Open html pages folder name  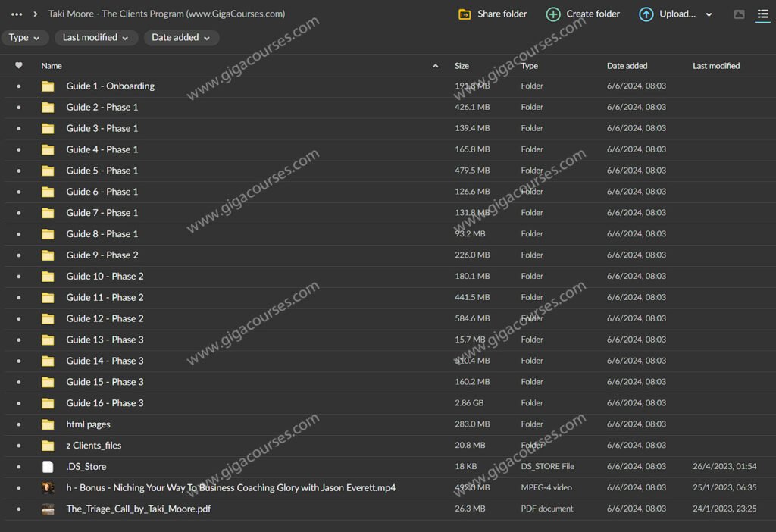pos(88,424)
